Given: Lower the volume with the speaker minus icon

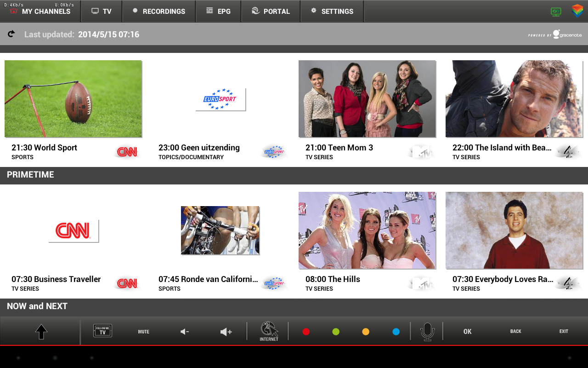Looking at the screenshot, I should pos(185,332).
